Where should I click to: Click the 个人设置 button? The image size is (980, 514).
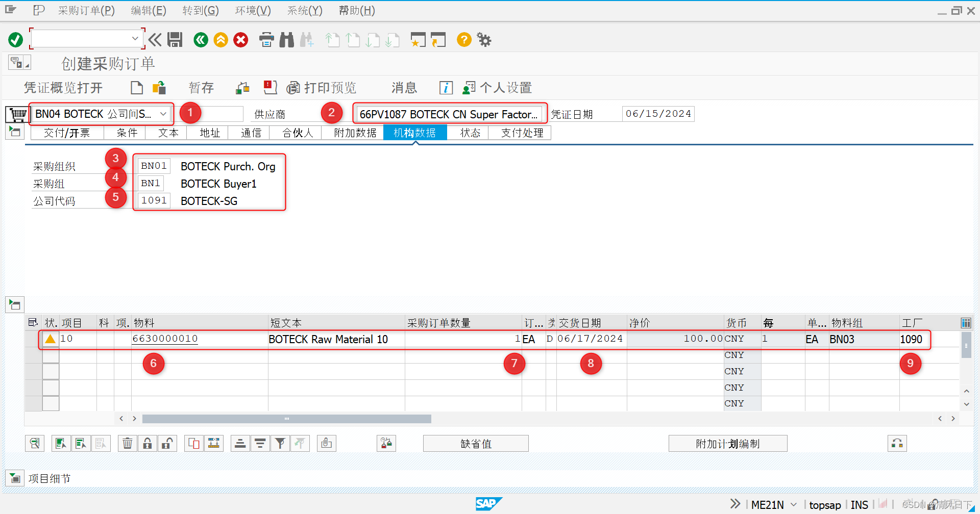pyautogui.click(x=498, y=88)
